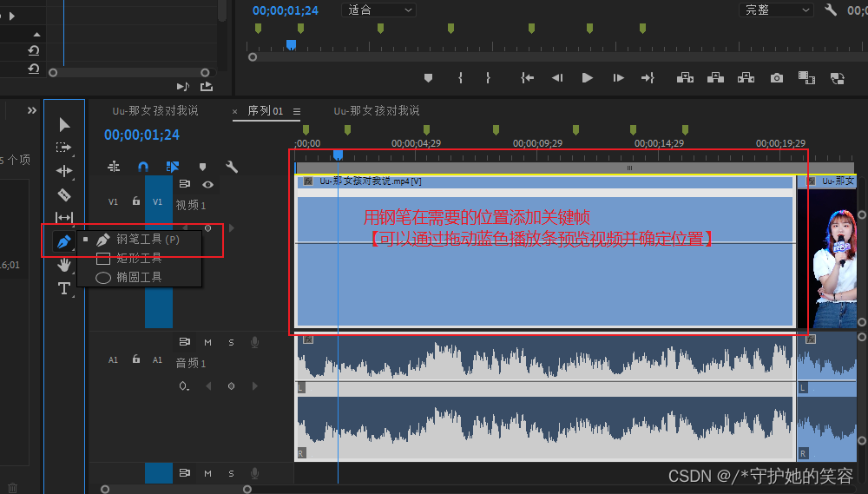Viewport: 868px width, 494px height.
Task: Click A1 track target button
Action: (x=158, y=360)
